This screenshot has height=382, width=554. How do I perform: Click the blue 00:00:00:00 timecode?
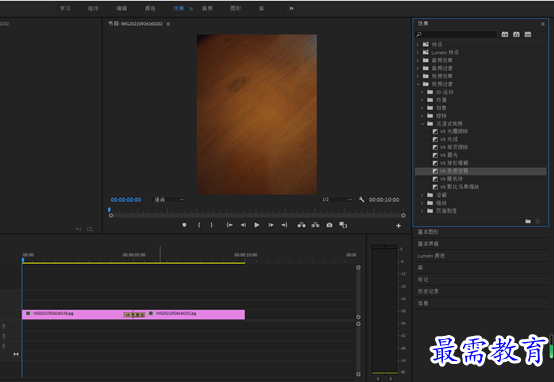126,200
